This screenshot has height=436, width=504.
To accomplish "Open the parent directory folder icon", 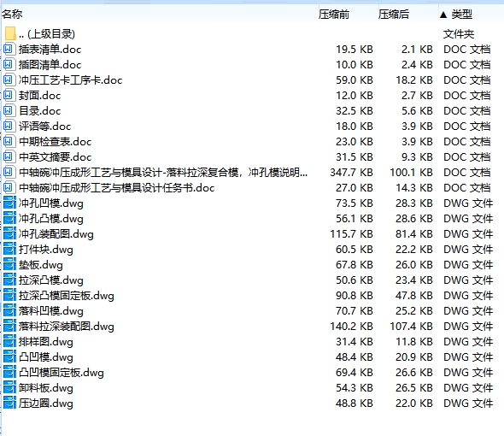I will 10,33.
